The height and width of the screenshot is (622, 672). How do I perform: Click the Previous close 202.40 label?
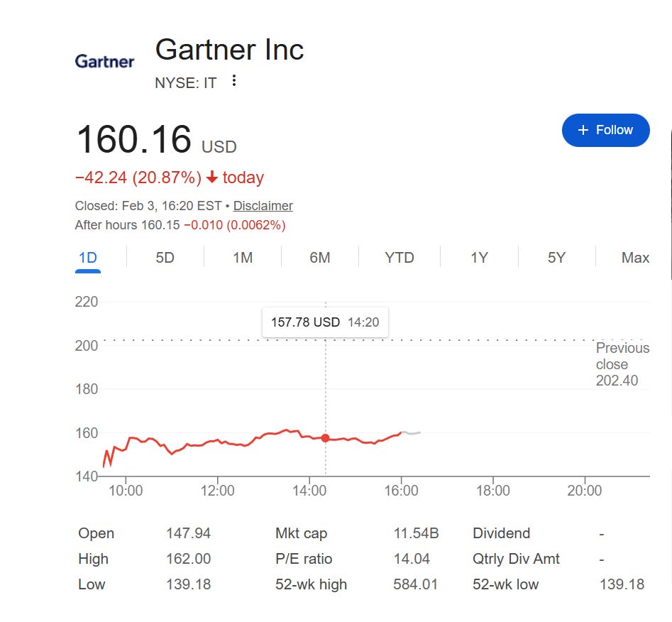pyautogui.click(x=622, y=364)
